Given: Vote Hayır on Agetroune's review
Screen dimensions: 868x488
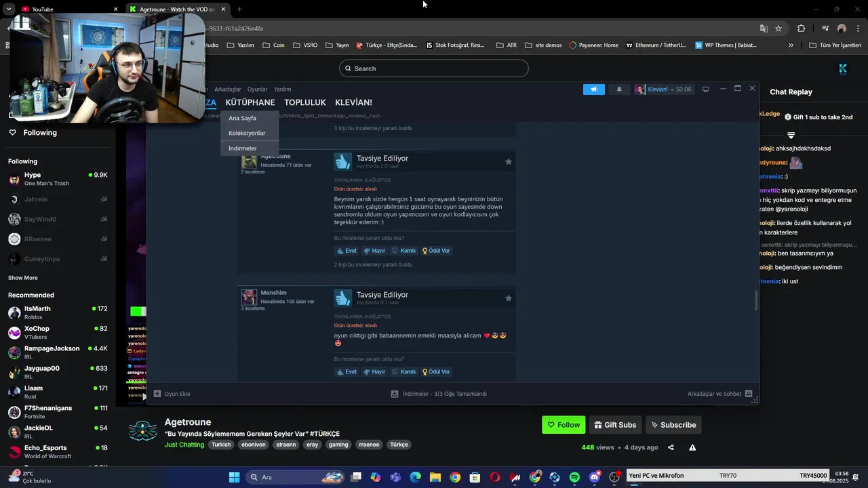Looking at the screenshot, I should [x=374, y=251].
